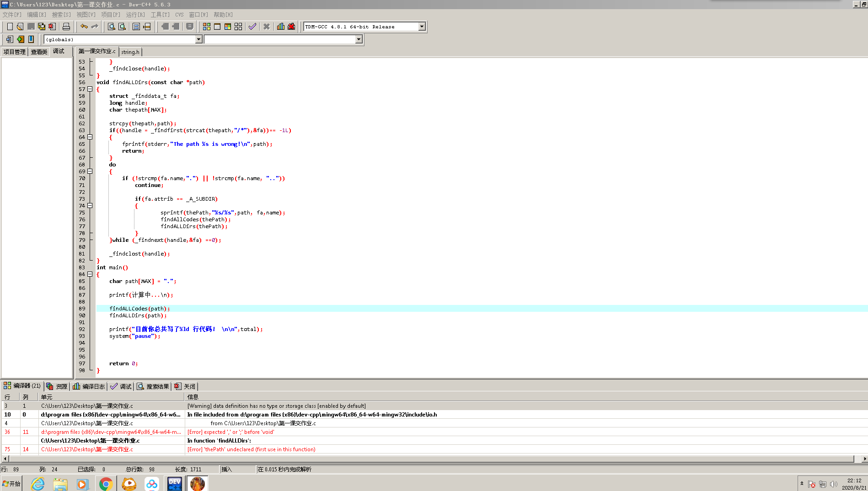Screen dimensions: 868x491
Task: Click the blue bookmark icon in second toolbar
Action: (31, 39)
